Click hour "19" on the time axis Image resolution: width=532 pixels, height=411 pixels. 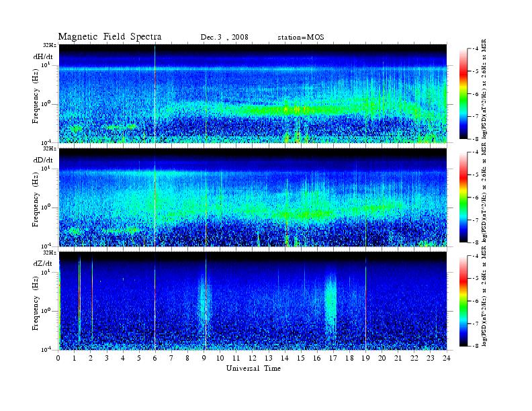tap(365, 358)
